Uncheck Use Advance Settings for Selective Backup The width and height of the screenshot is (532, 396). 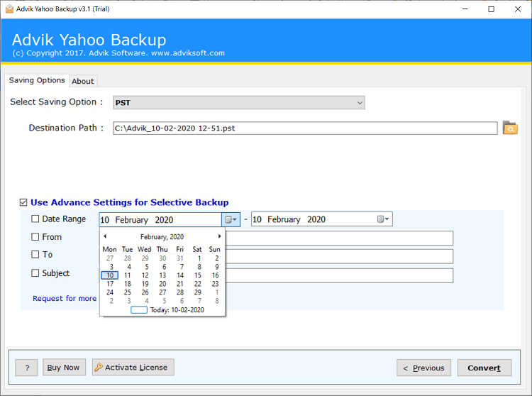[x=23, y=202]
